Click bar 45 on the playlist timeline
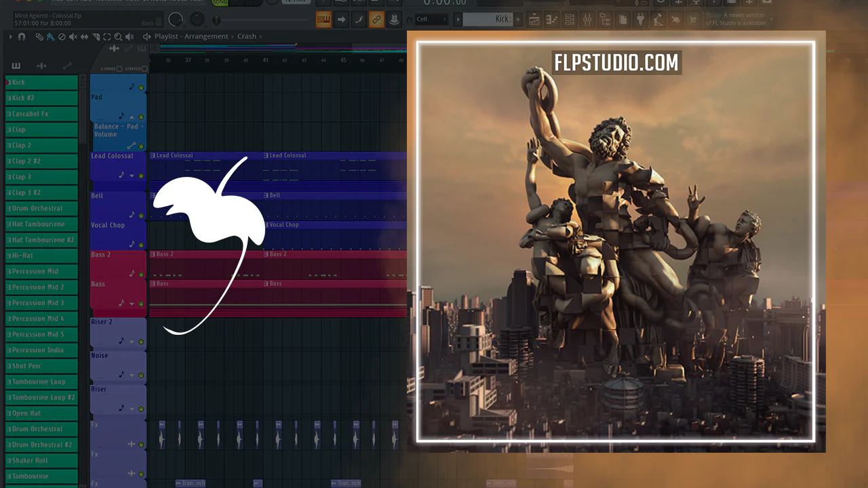This screenshot has width=868, height=488. 343,60
